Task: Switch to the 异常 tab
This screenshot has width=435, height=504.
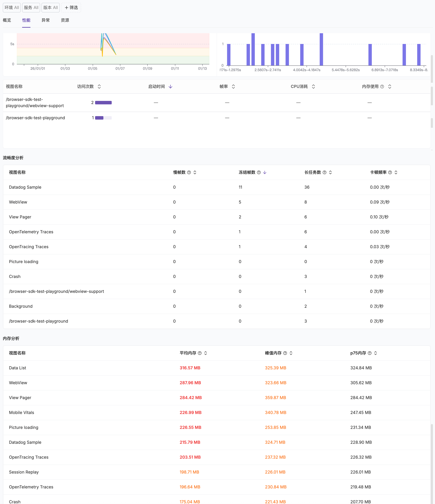Action: tap(45, 20)
